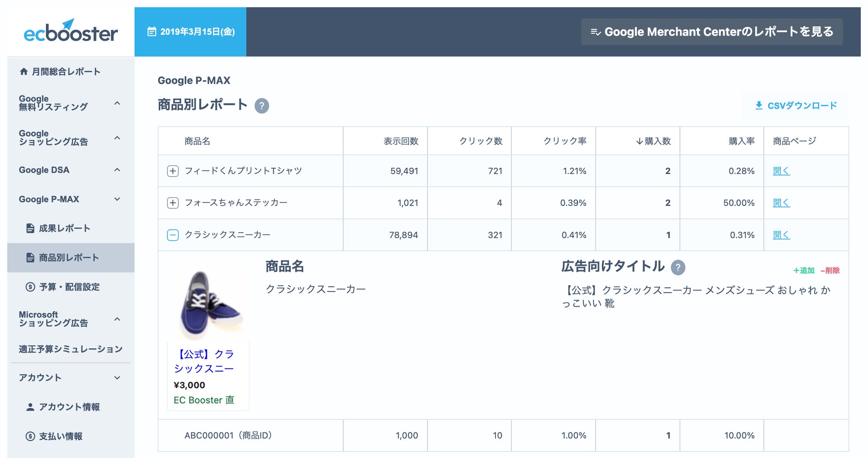Expand the フォースちゃんステッカー row

coord(173,203)
